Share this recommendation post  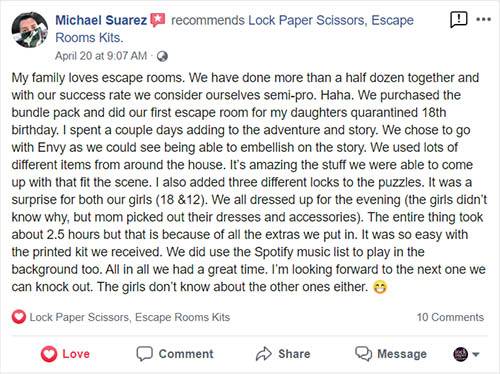[x=283, y=354]
